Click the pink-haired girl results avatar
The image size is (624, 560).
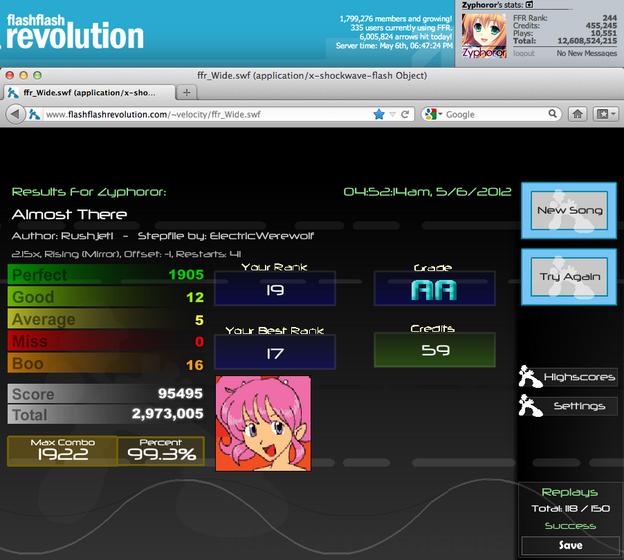point(263,423)
